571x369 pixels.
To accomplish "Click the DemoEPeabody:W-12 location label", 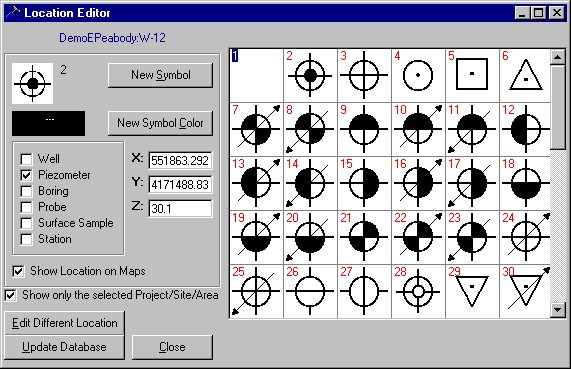I will click(x=112, y=38).
